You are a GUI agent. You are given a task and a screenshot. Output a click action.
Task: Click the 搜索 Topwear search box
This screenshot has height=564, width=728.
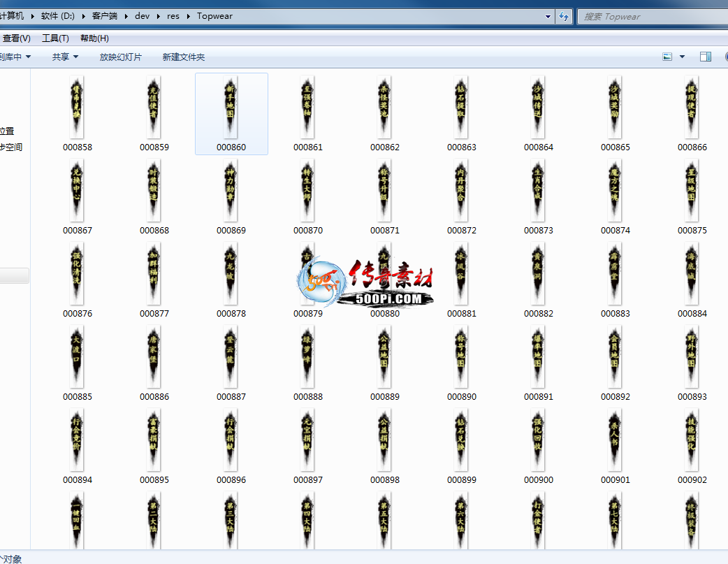click(653, 17)
